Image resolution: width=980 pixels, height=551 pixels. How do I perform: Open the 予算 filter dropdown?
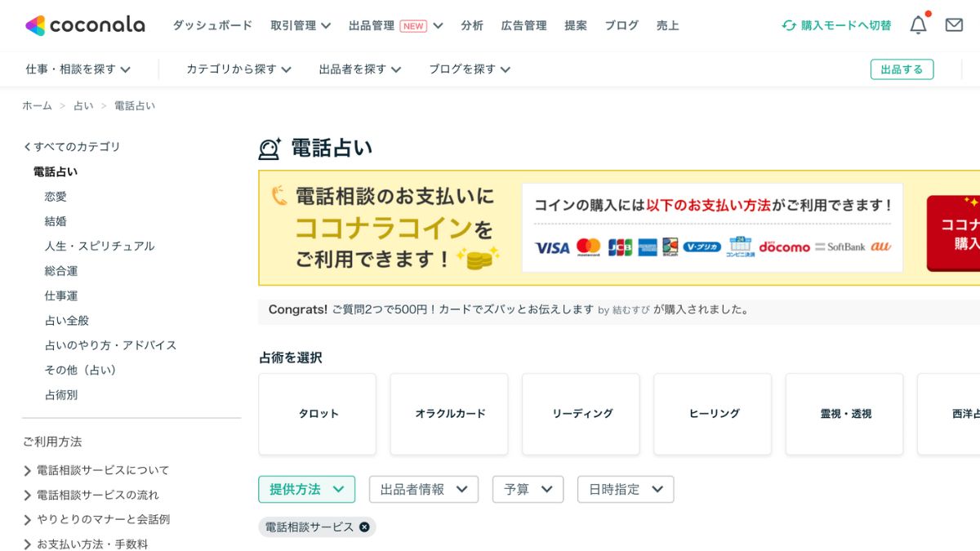pyautogui.click(x=528, y=489)
